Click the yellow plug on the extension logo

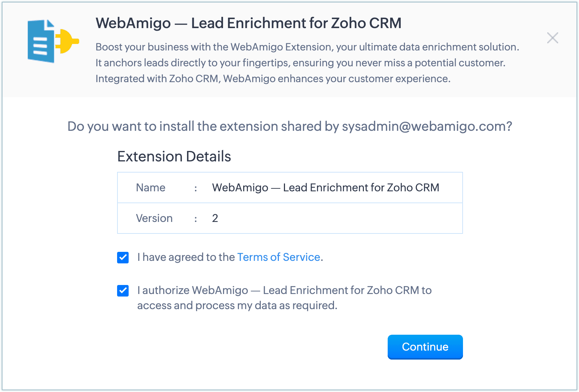pyautogui.click(x=68, y=41)
